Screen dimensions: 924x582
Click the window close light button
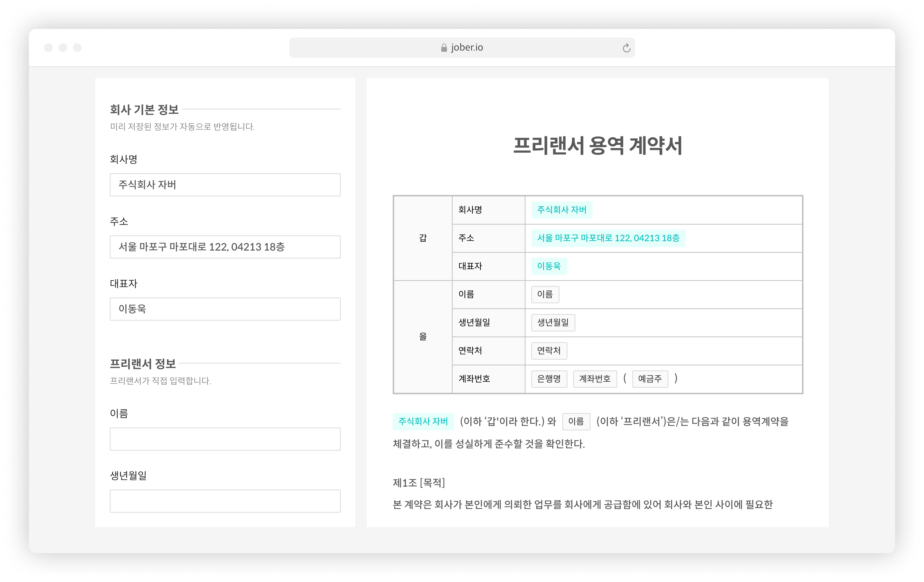48,48
